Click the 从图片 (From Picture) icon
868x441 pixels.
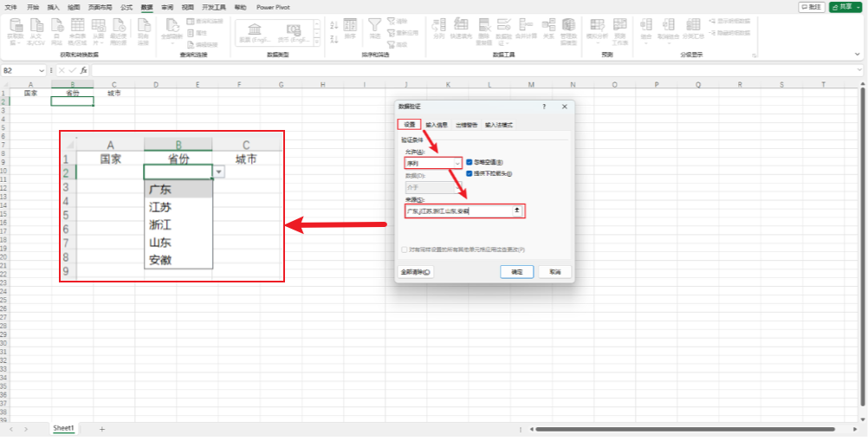pyautogui.click(x=99, y=30)
